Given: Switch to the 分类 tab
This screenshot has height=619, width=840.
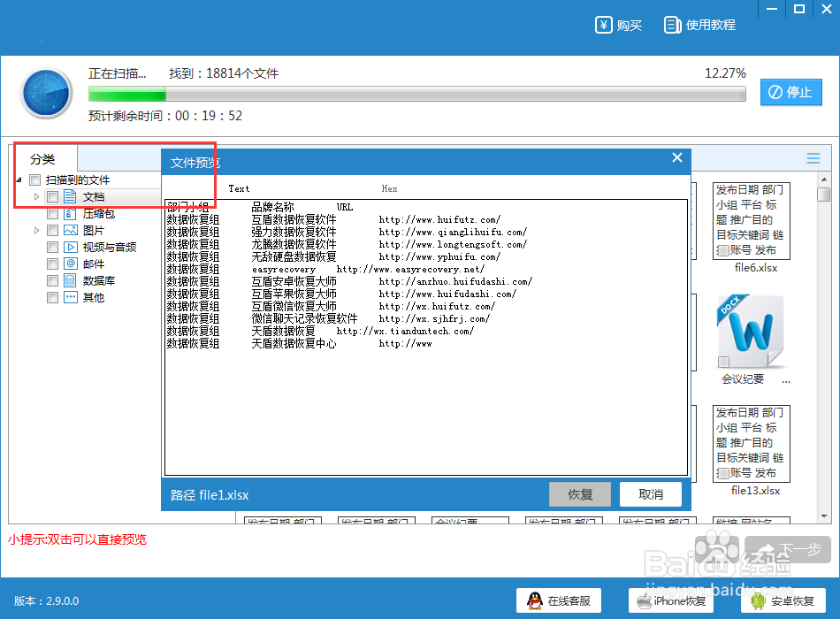Looking at the screenshot, I should click(42, 159).
